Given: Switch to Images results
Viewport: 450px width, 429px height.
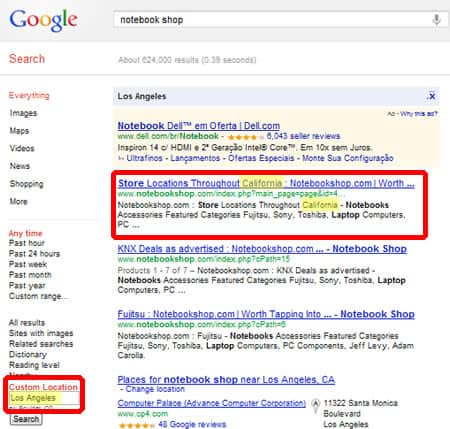Looking at the screenshot, I should pos(23,113).
